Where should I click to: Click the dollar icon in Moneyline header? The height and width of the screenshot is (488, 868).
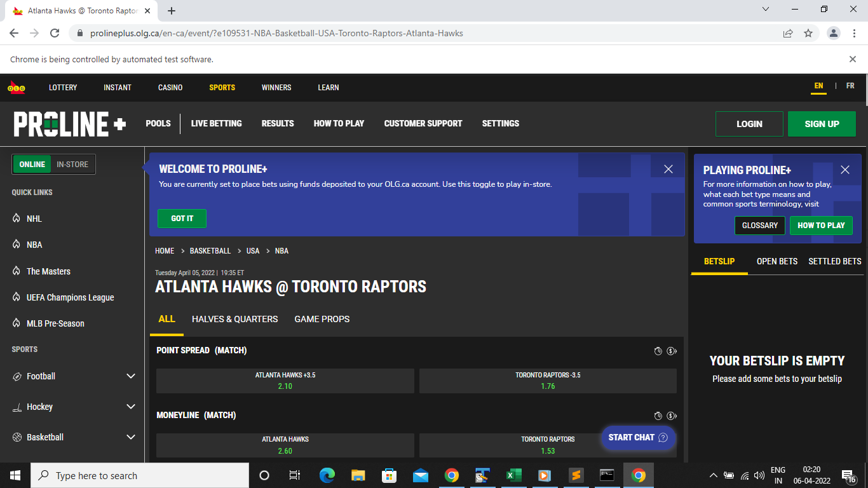click(672, 416)
